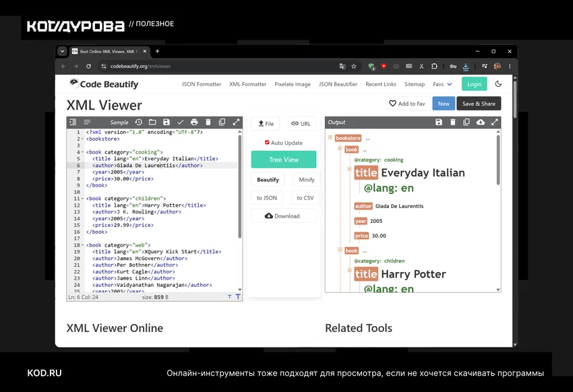Convert with the to JSON button
This screenshot has height=392, width=573.
(267, 198)
